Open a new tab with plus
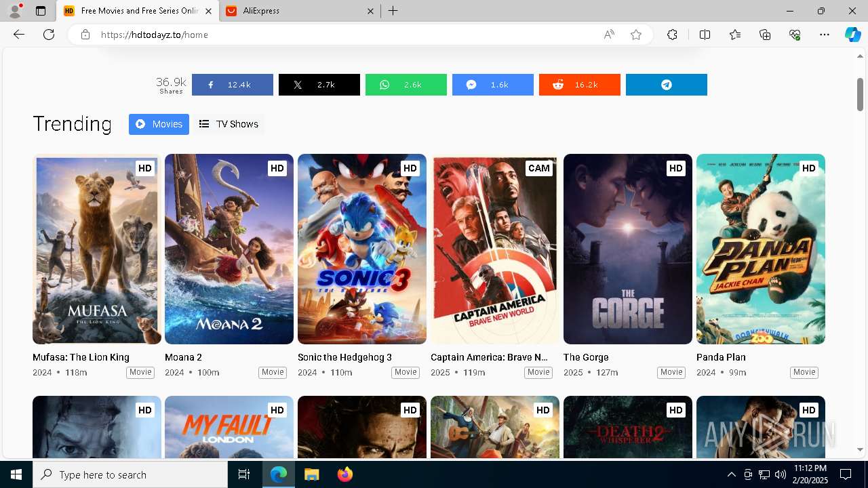868x488 pixels. [x=393, y=11]
